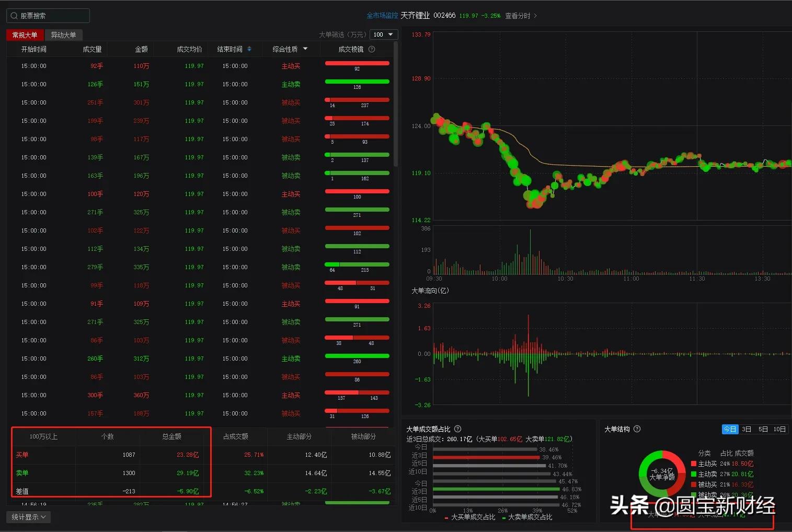Click the help icon beside 大单结构
The height and width of the screenshot is (532, 792).
(x=637, y=429)
